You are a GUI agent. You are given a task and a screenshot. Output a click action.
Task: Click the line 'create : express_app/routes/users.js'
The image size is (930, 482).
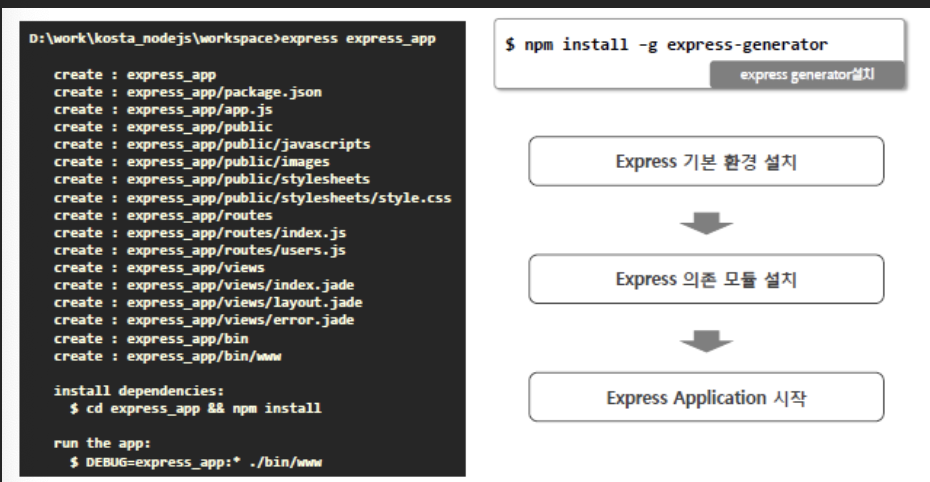tap(200, 250)
